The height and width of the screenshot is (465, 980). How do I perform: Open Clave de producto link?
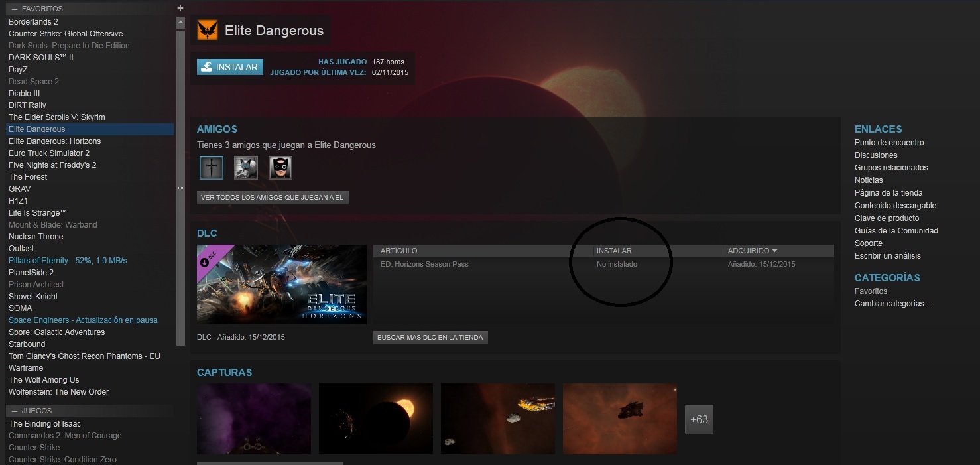887,218
